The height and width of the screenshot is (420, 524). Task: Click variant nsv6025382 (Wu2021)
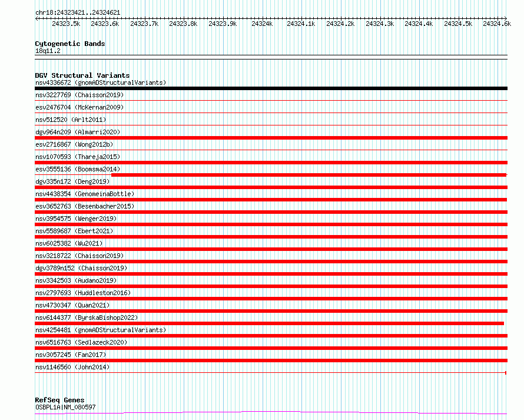tap(69, 243)
